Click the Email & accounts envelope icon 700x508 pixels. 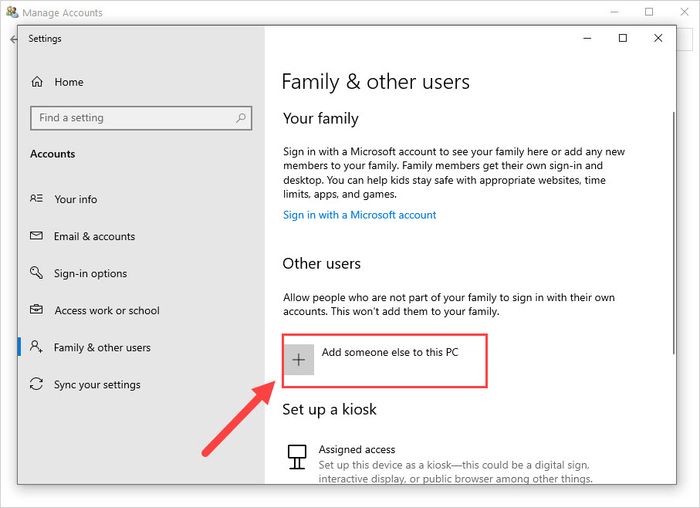click(x=36, y=235)
